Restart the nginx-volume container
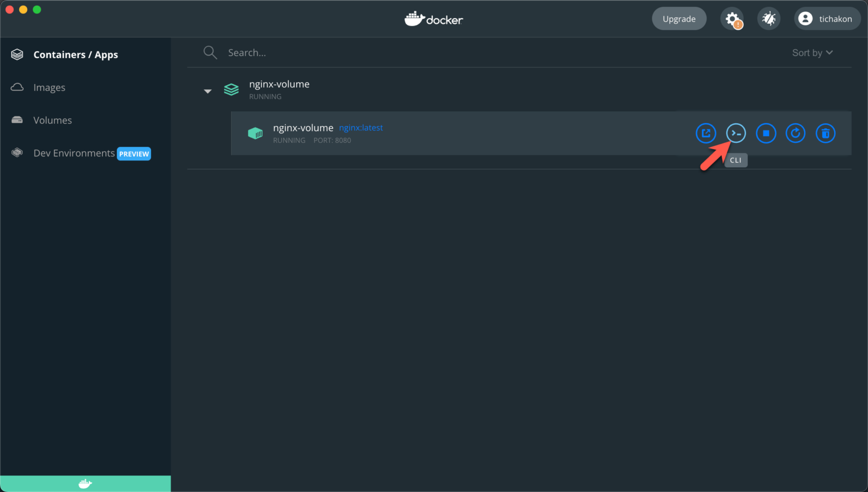The image size is (868, 492). pos(796,133)
